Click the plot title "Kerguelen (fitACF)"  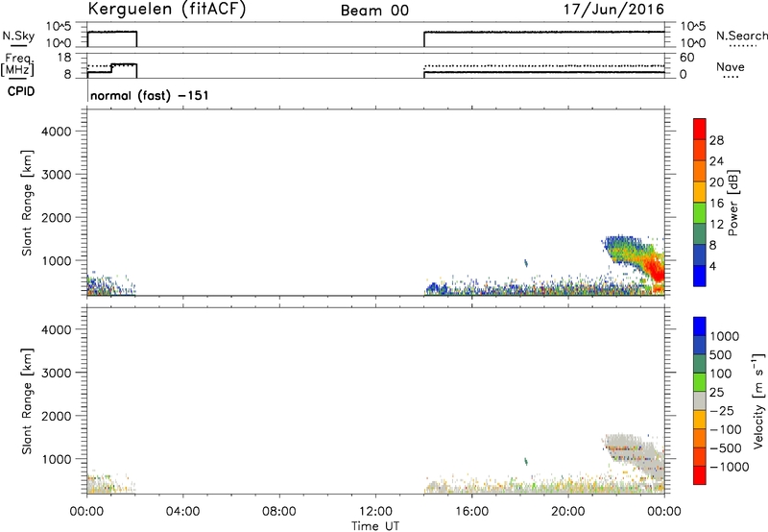click(x=166, y=10)
